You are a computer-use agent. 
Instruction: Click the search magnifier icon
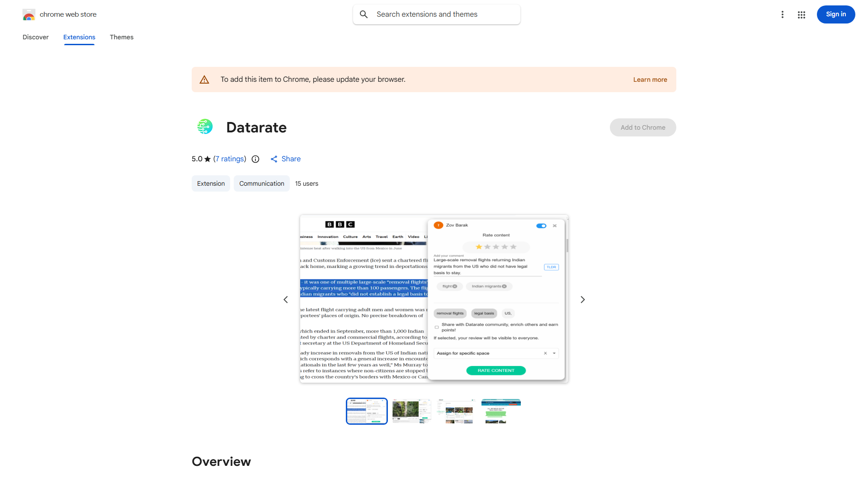coord(364,14)
